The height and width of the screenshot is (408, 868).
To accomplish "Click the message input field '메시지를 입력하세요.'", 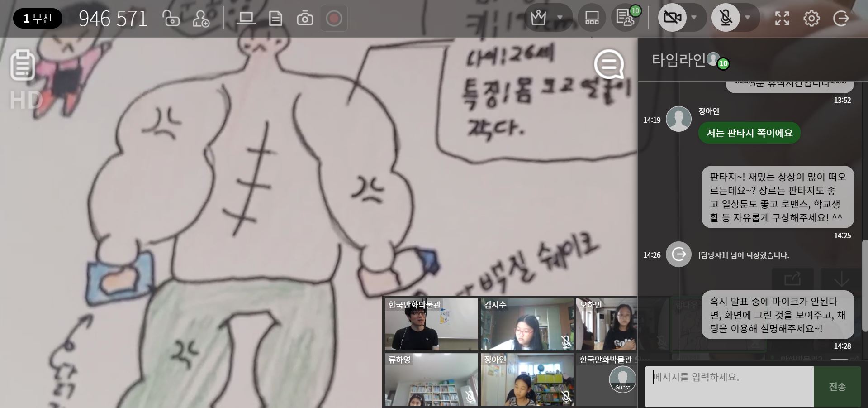I will 729,387.
